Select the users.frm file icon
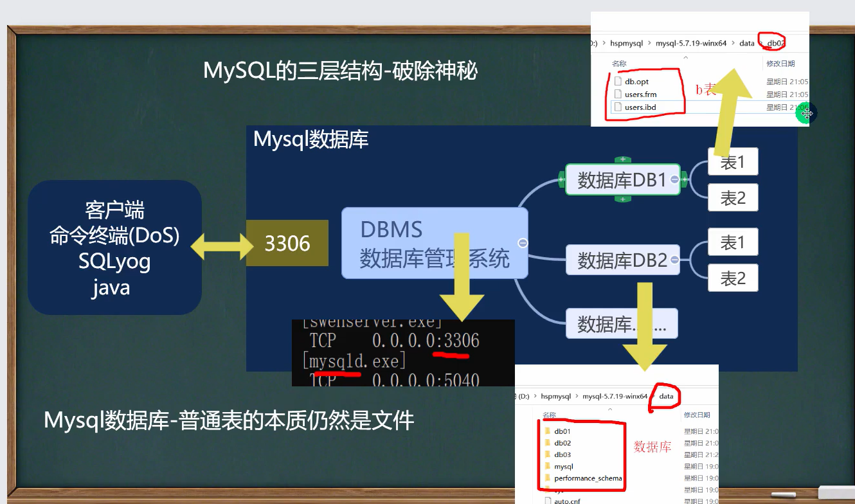Image resolution: width=855 pixels, height=504 pixels. pyautogui.click(x=618, y=94)
